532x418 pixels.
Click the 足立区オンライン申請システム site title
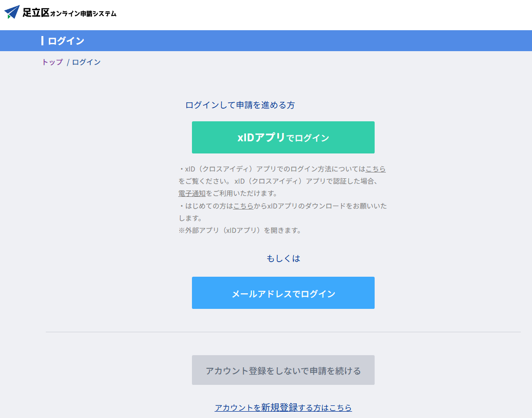69,13
